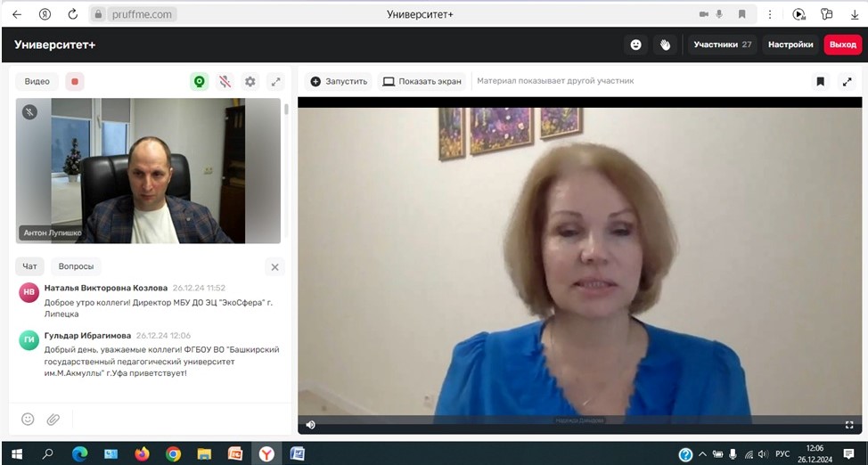Switch to the Вопросы tab
868x465 pixels.
76,266
